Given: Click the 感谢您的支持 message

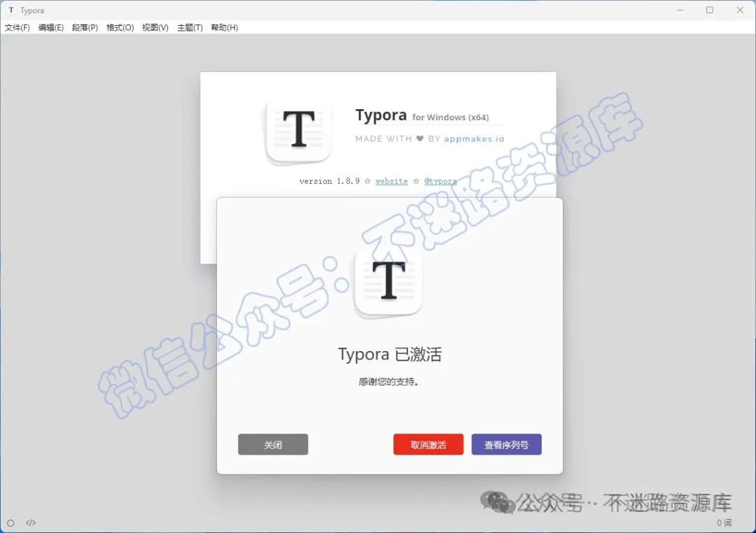Looking at the screenshot, I should (388, 382).
